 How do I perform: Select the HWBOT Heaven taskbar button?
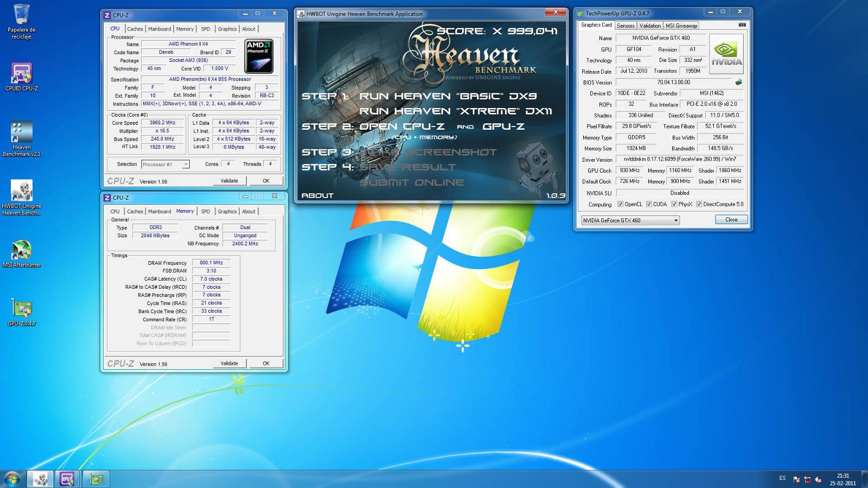click(x=40, y=479)
